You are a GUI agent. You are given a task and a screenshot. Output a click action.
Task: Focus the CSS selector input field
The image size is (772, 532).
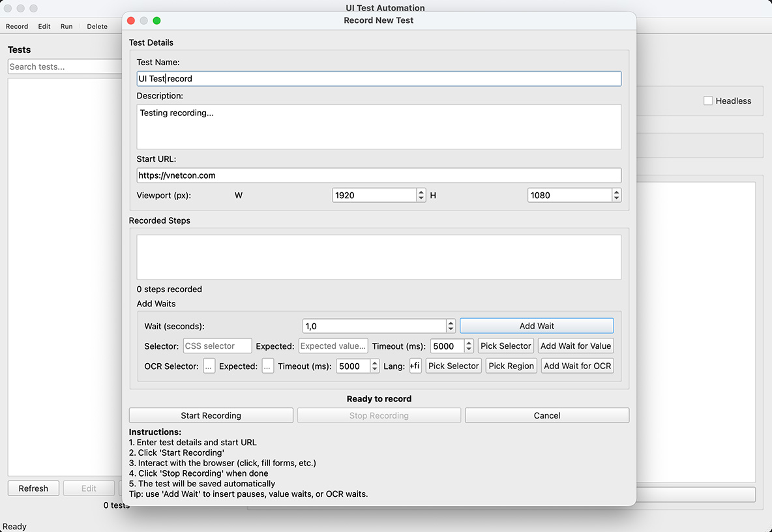pos(217,346)
